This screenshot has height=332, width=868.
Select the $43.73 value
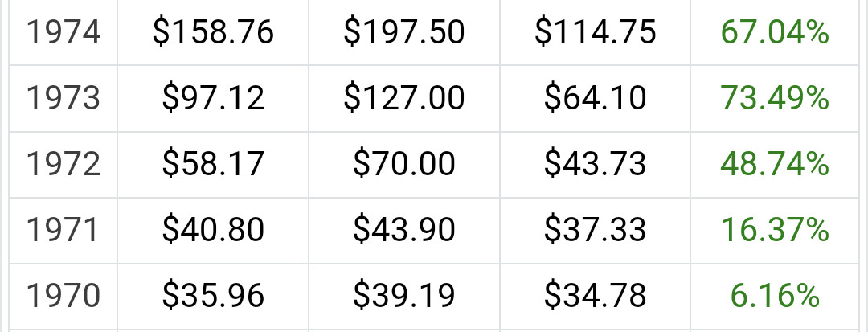[x=596, y=165]
